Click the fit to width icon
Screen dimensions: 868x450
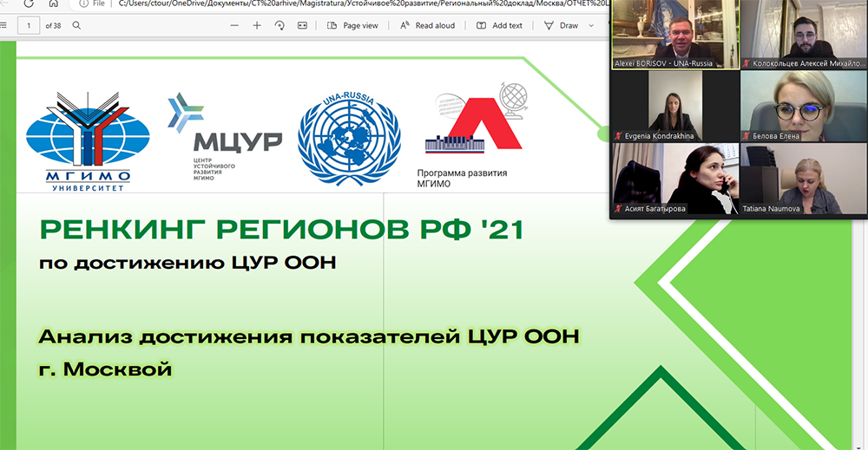click(x=302, y=25)
